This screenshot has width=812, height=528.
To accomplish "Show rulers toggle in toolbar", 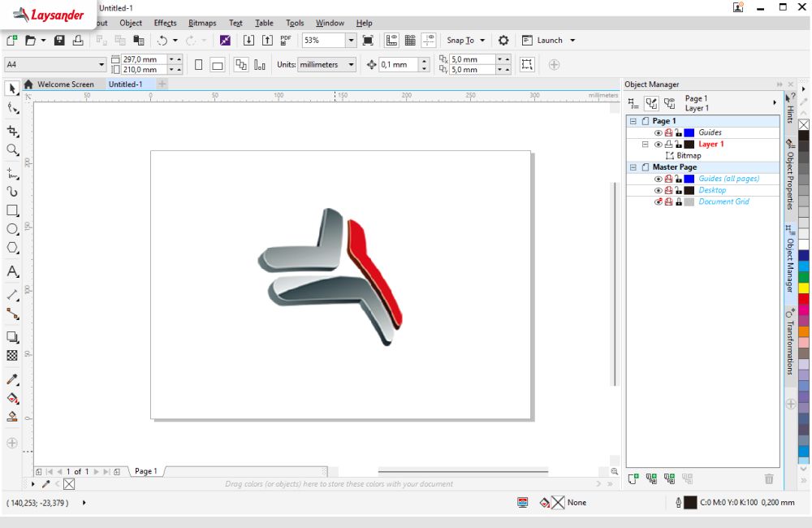I will coord(391,41).
